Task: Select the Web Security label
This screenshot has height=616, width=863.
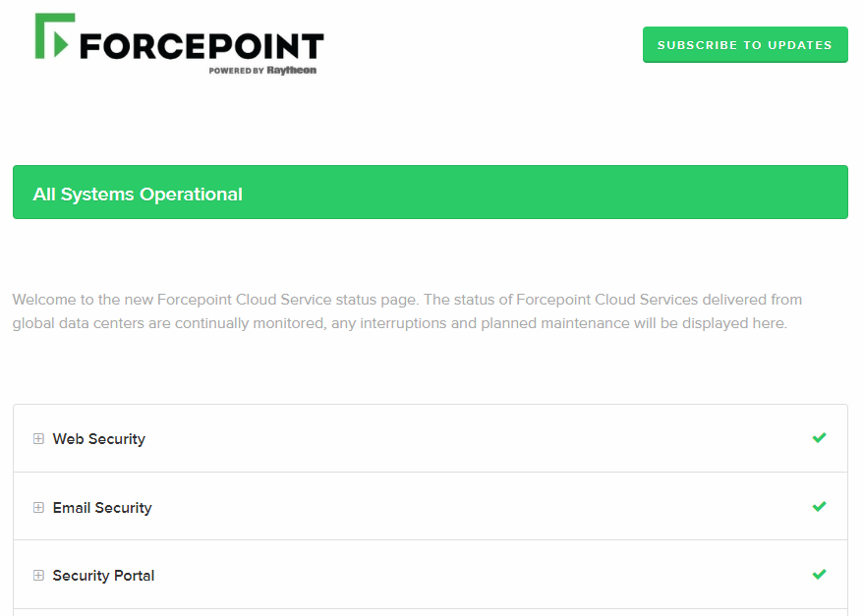Action: click(x=99, y=439)
